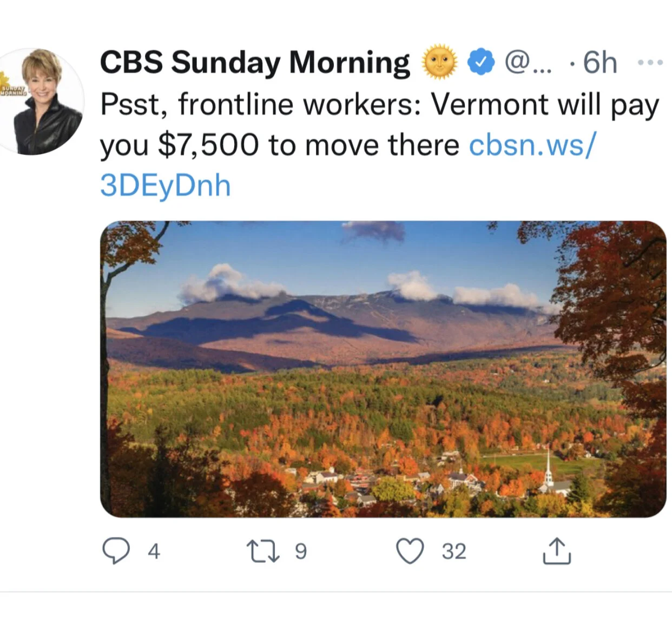Open the tweet via the 6h timestamp
This screenshot has width=672, height=625.
600,63
